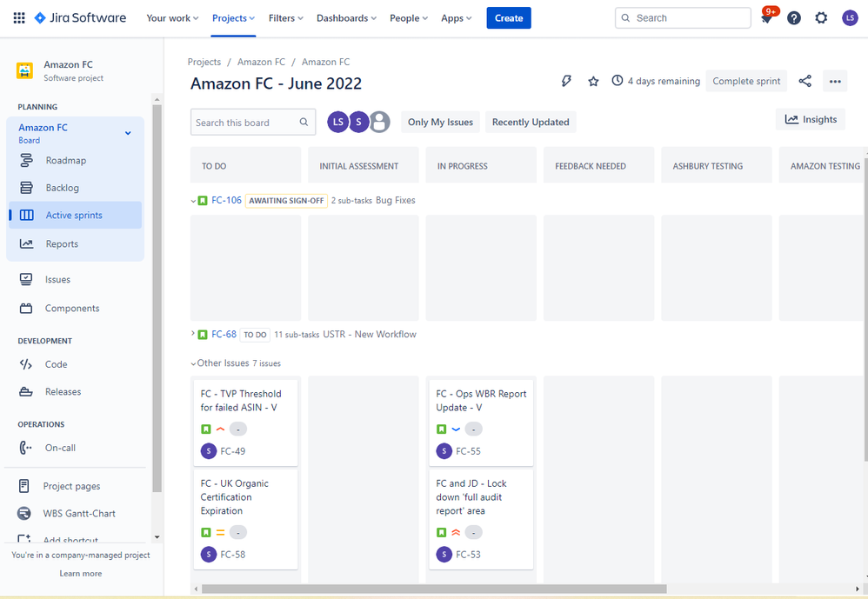Open Code in the sidebar
Viewport: 868px width, 599px height.
point(74,364)
